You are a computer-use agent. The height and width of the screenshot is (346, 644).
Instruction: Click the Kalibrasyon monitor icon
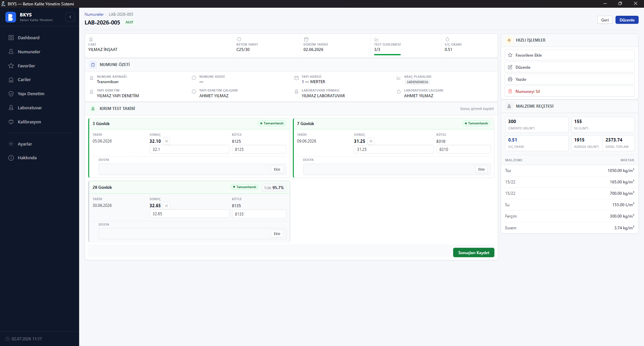pos(11,122)
